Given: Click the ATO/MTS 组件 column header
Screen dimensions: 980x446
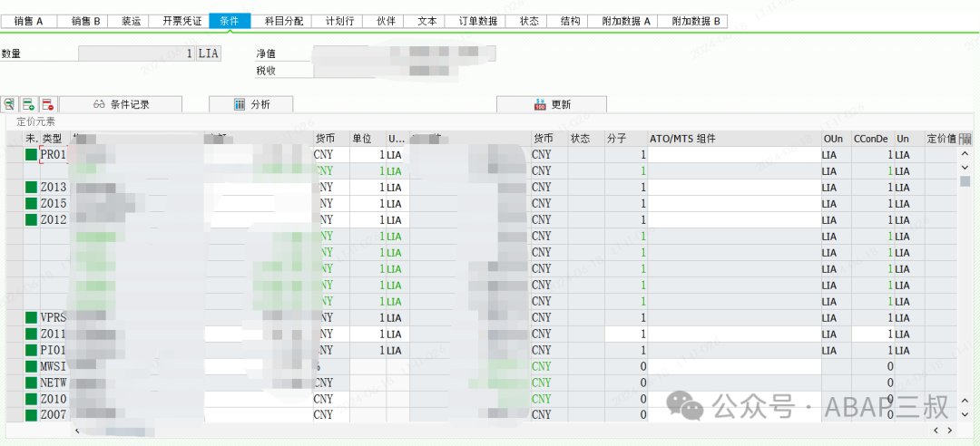Looking at the screenshot, I should [x=734, y=139].
